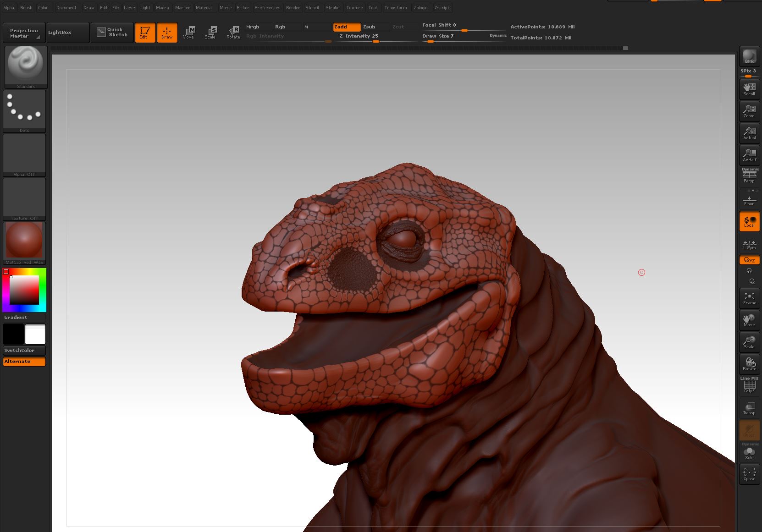
Task: Open LightBox browser
Action: click(68, 33)
